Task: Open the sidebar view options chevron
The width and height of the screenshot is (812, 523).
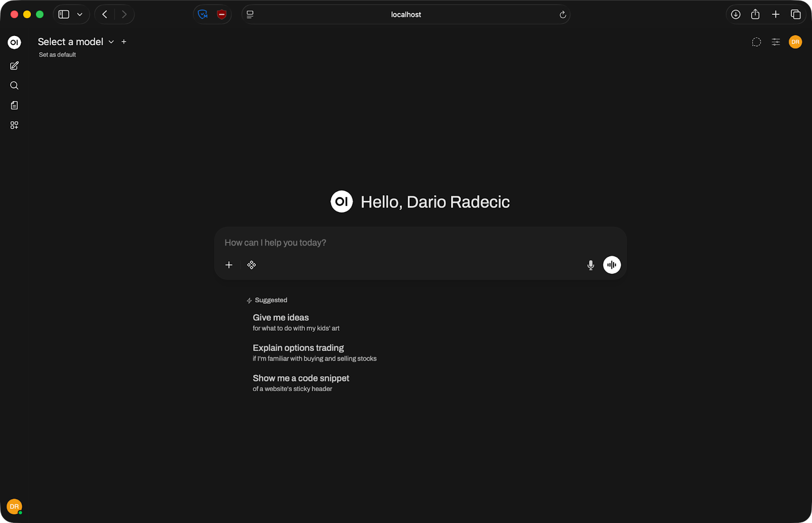Action: 79,14
